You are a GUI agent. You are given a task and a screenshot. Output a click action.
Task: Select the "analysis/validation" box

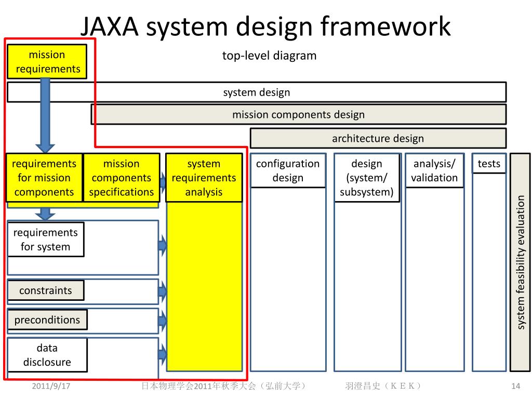[x=434, y=170]
